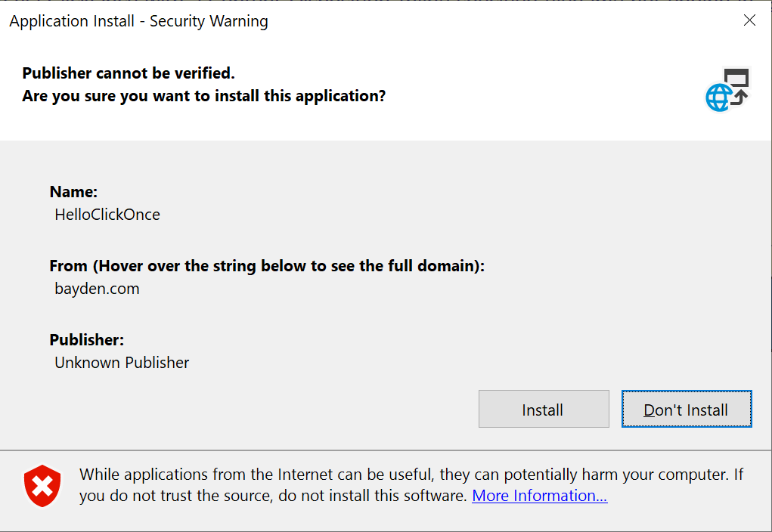This screenshot has width=772, height=532.
Task: Click the From domain hover hint label
Action: coord(268,266)
